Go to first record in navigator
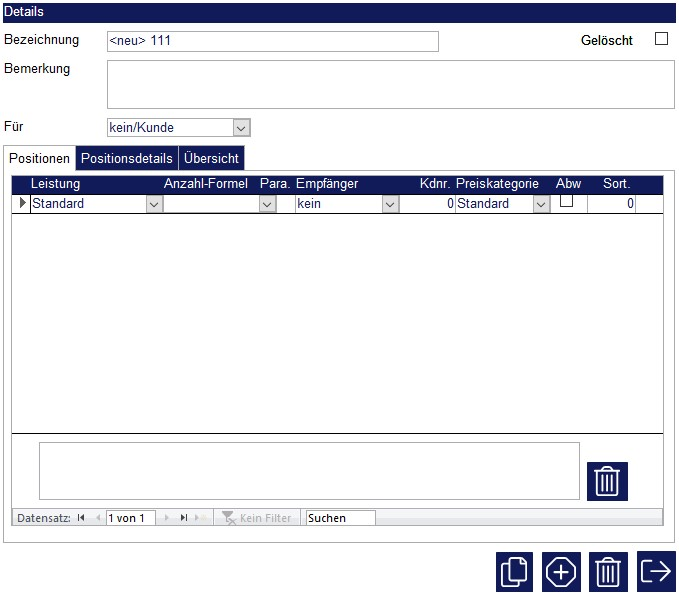The image size is (679, 595). coord(81,518)
